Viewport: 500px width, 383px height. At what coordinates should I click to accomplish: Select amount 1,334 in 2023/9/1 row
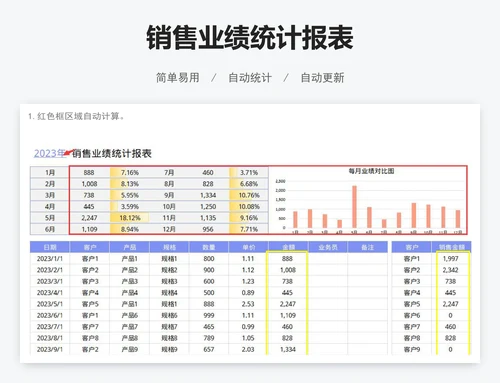pyautogui.click(x=288, y=349)
